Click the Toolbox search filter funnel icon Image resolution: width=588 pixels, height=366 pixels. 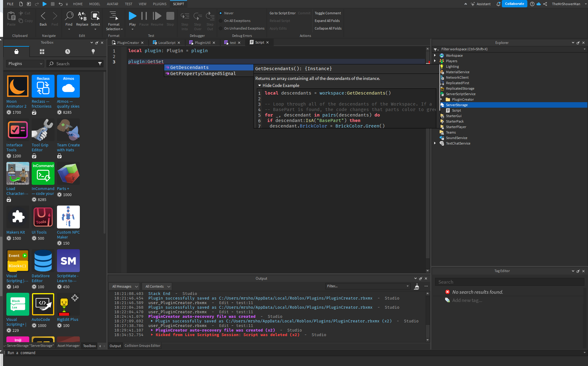tap(100, 64)
